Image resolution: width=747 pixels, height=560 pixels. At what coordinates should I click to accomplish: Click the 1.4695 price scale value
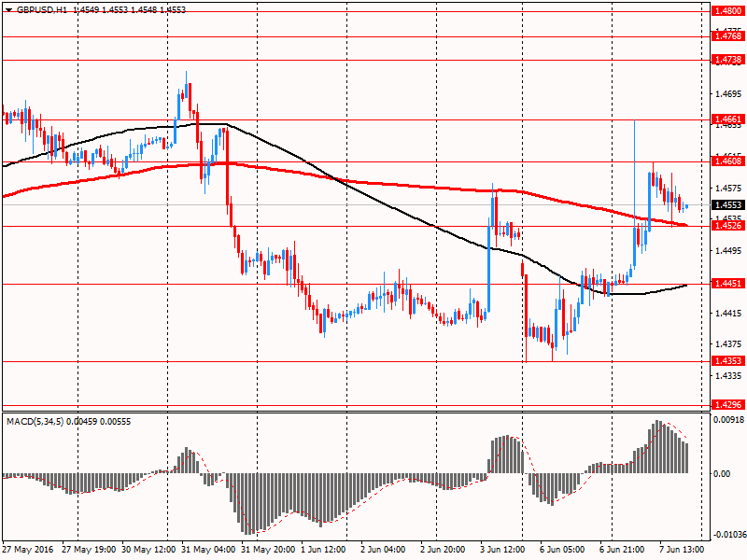[x=728, y=94]
